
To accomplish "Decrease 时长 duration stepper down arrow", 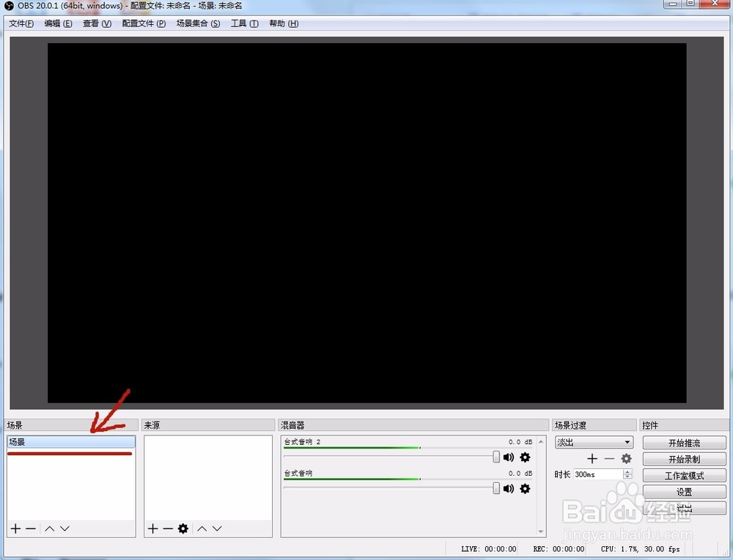I will (x=628, y=477).
